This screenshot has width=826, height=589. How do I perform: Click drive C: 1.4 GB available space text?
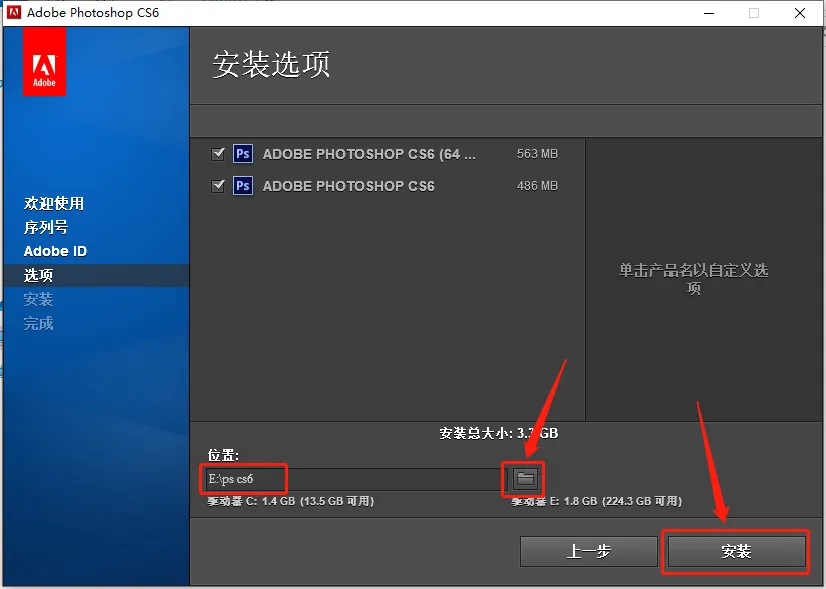(290, 501)
